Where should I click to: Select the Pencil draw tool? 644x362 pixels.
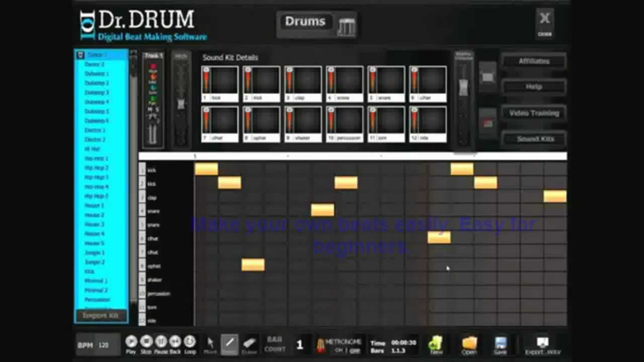[229, 344]
